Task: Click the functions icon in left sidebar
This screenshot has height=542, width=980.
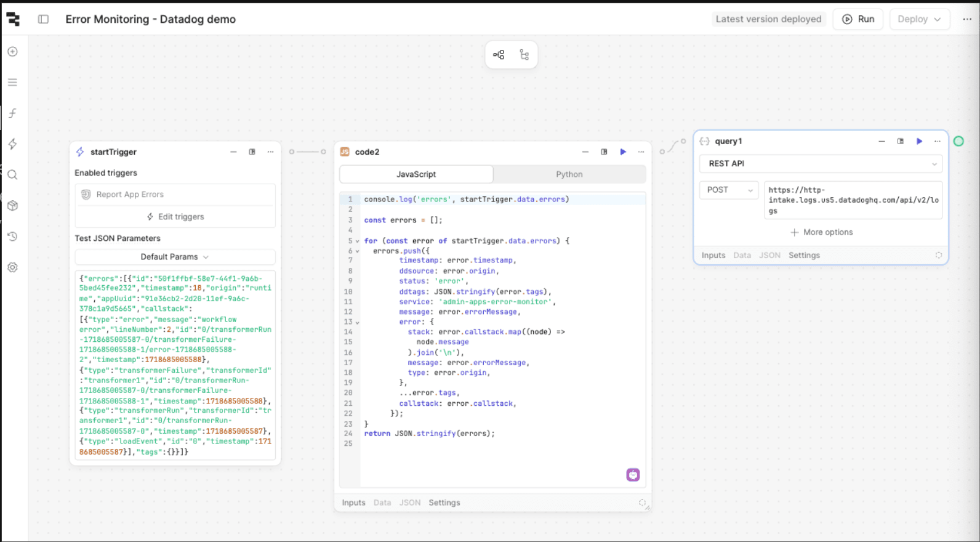Action: (12, 113)
